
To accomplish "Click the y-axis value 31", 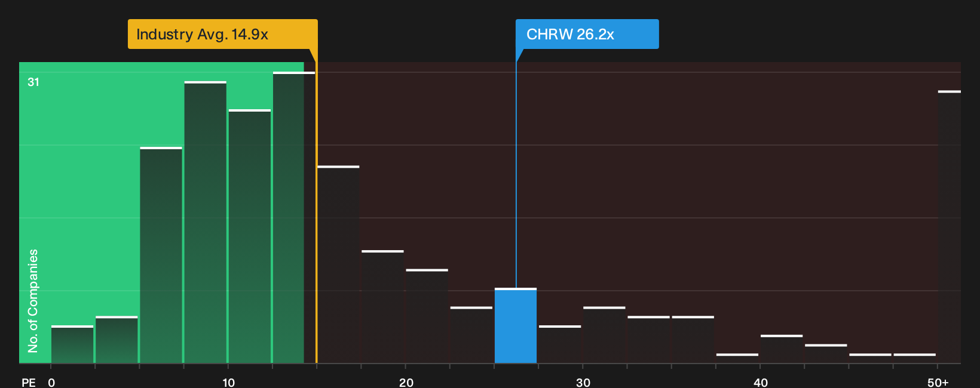I will pos(33,82).
